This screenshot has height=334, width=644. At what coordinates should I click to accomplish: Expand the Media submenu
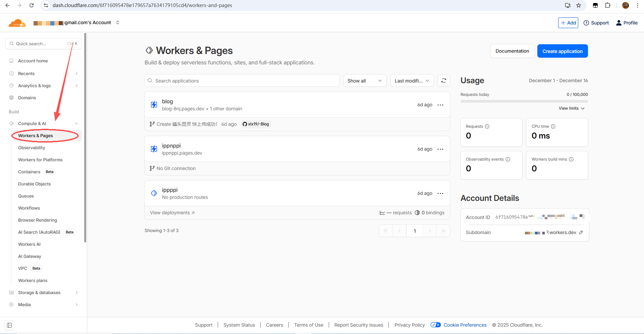click(76, 304)
